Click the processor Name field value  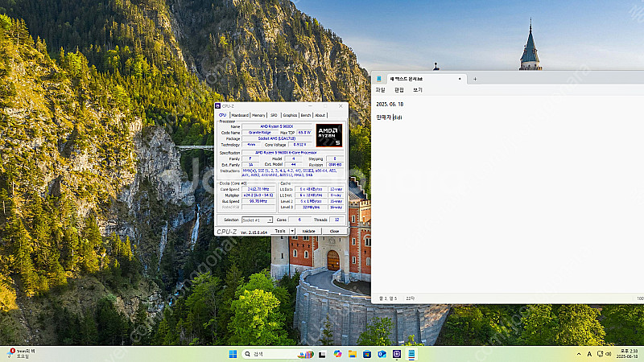pos(276,126)
